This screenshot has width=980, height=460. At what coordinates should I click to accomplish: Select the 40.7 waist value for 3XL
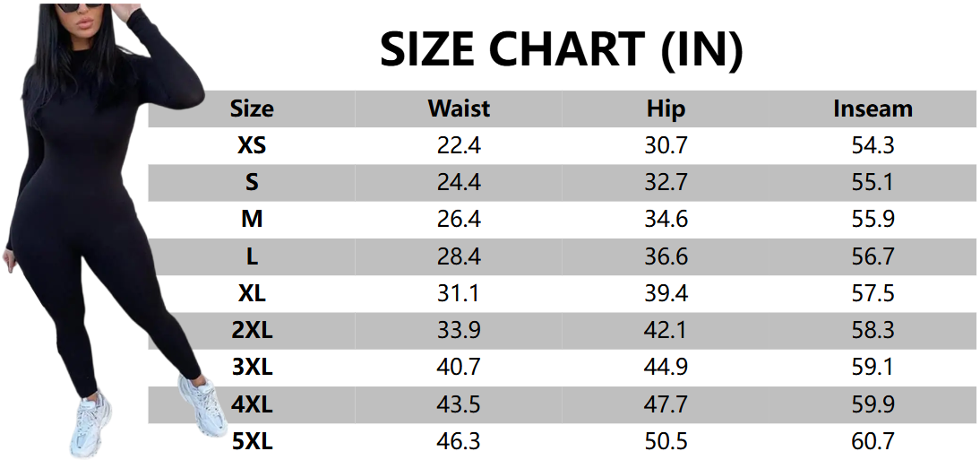click(459, 367)
